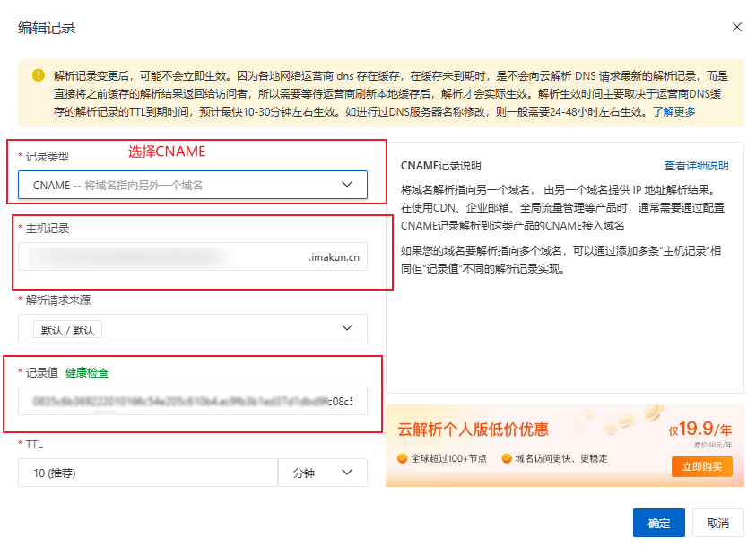Image resolution: width=756 pixels, height=556 pixels.
Task: Close the 编辑记录 dialog with the X icon
Action: click(737, 27)
